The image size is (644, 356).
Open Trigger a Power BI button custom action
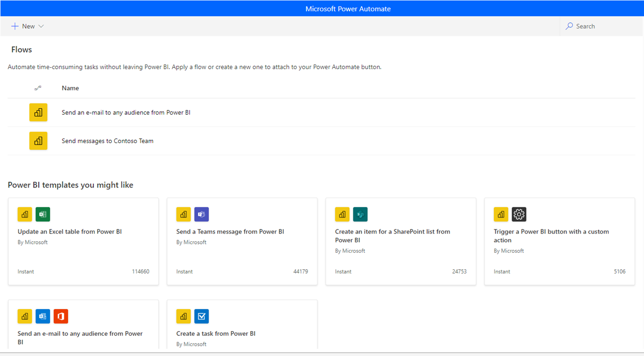click(x=551, y=236)
